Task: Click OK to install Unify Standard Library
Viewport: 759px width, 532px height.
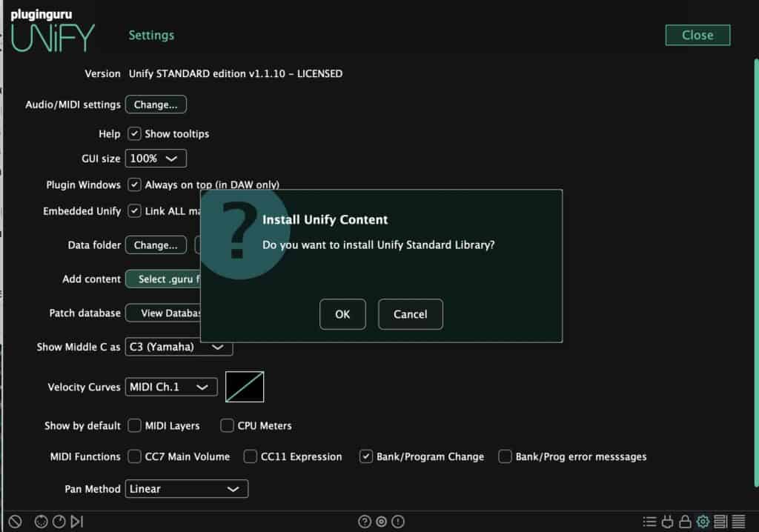Action: (x=342, y=314)
